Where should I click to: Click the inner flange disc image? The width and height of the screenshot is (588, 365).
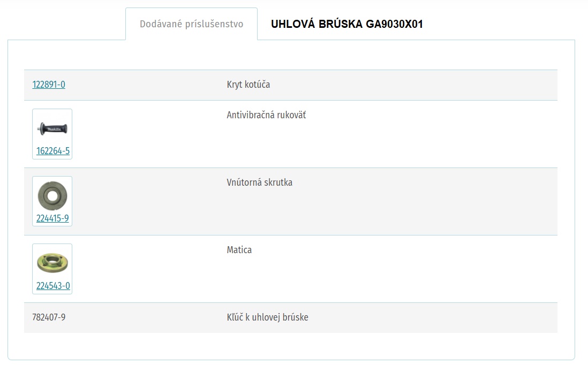click(52, 196)
